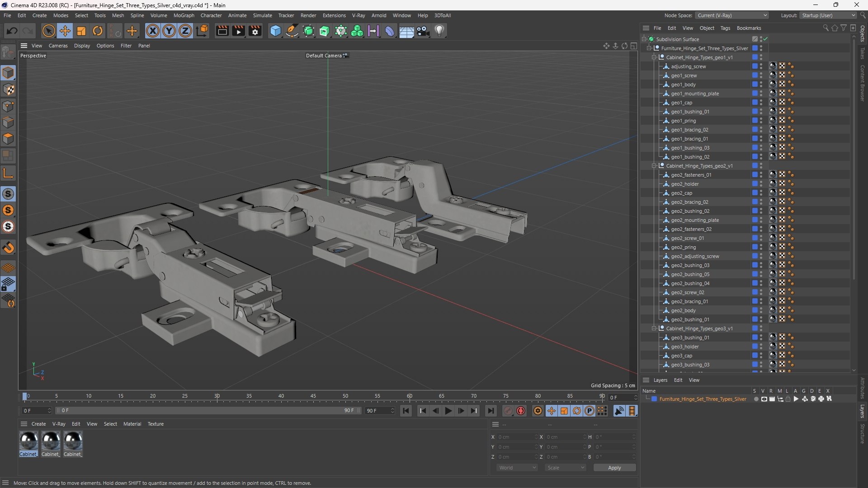Collapse Cabinet_Hinge_Types_geo2_v1 tree node
This screenshot has height=488, width=868.
654,166
